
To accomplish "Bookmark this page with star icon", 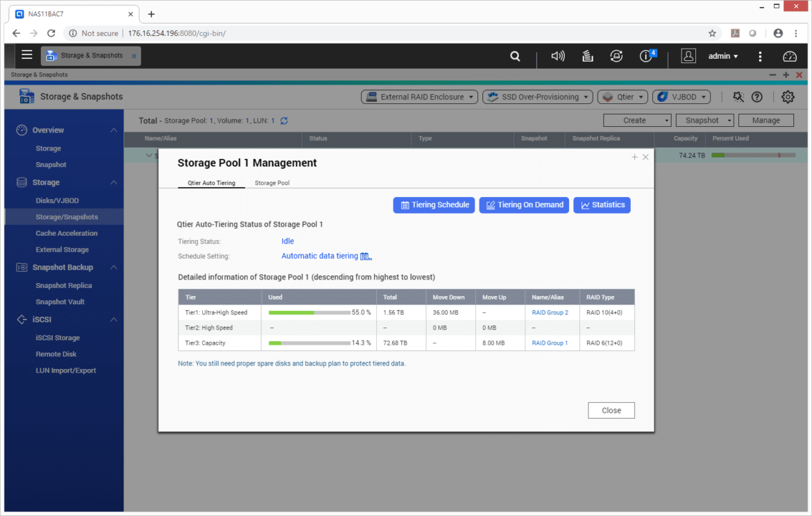I will [712, 33].
